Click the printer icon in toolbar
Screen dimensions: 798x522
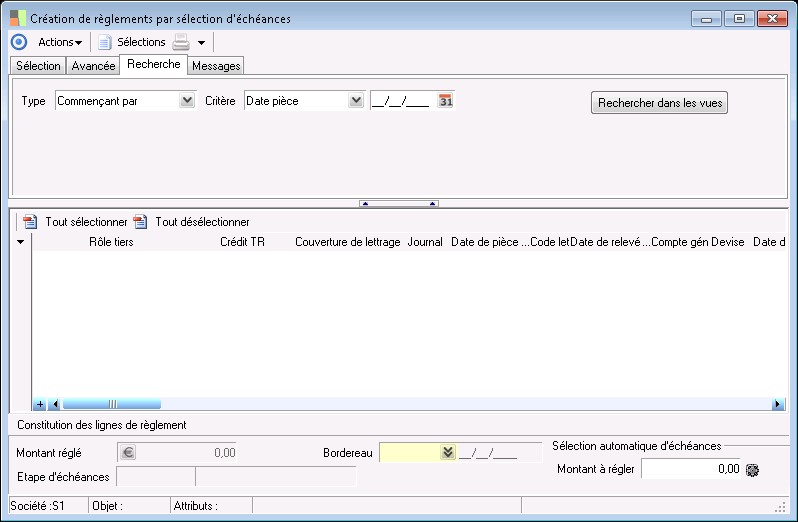(x=181, y=42)
